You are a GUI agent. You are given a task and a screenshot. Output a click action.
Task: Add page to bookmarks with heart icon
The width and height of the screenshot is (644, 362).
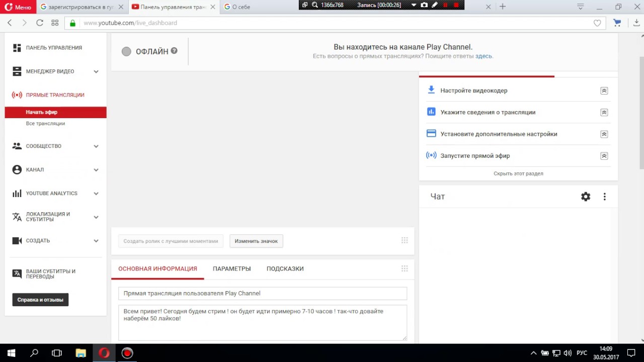(597, 23)
